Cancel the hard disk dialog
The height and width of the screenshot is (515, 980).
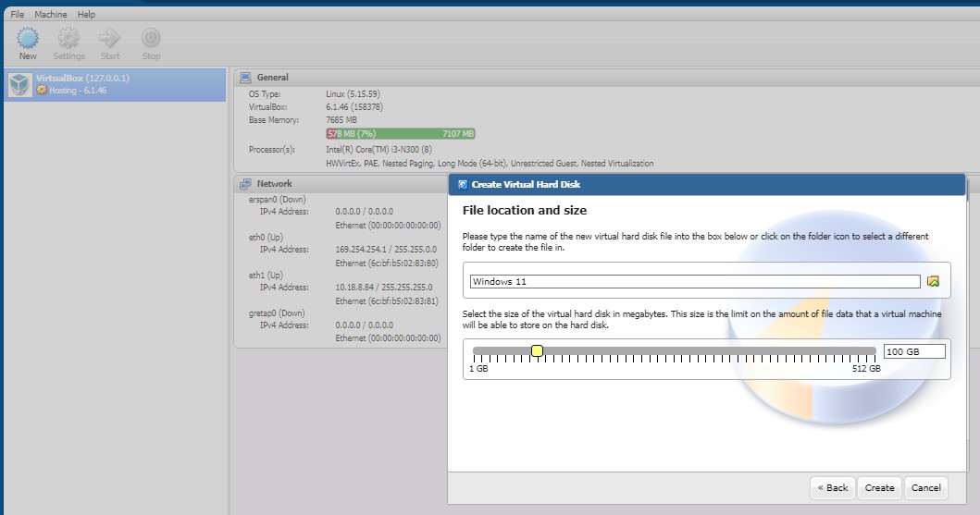click(x=925, y=487)
